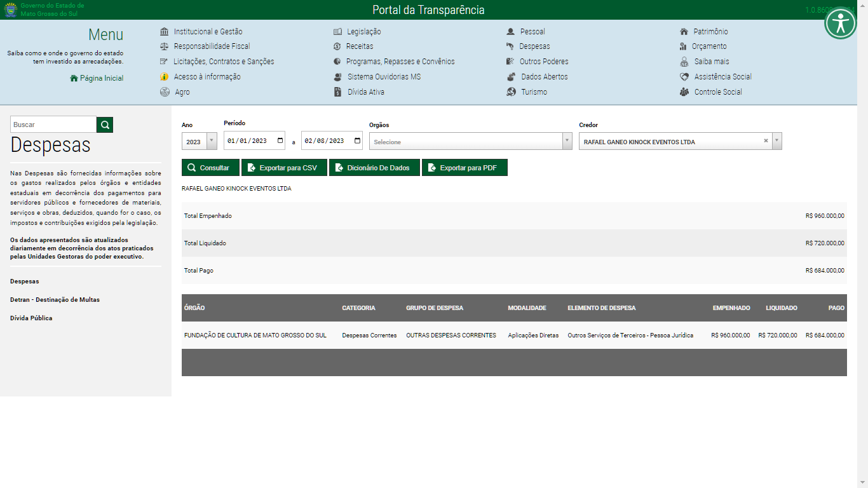This screenshot has width=868, height=488.
Task: Click the ELEMENTO DE DESPESA column header
Action: pyautogui.click(x=602, y=308)
